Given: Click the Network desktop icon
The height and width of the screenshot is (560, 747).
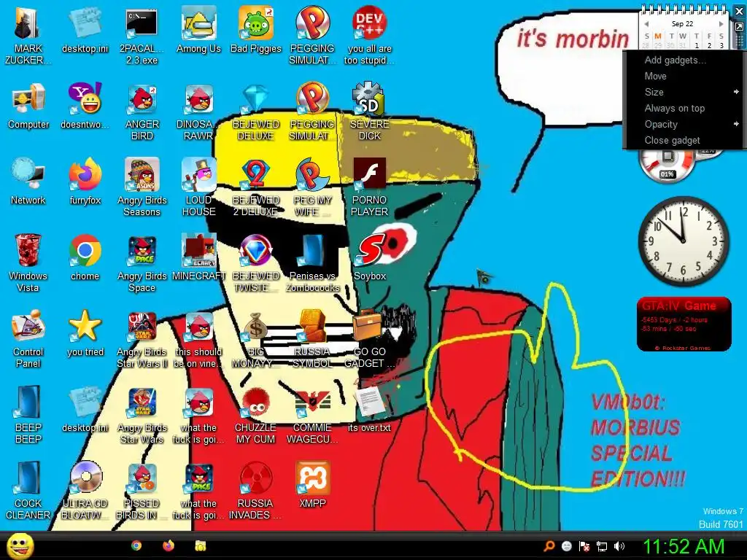Looking at the screenshot, I should coord(28,182).
